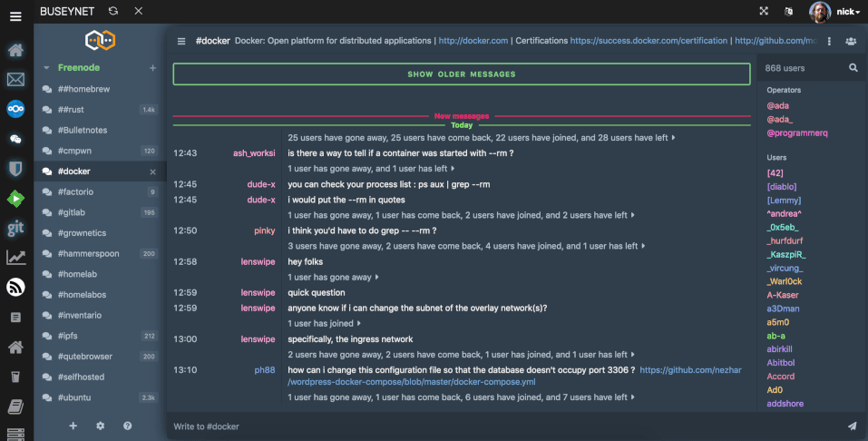Close the #docker channel with its X
Screen dimensions: 868x441
[x=152, y=171]
